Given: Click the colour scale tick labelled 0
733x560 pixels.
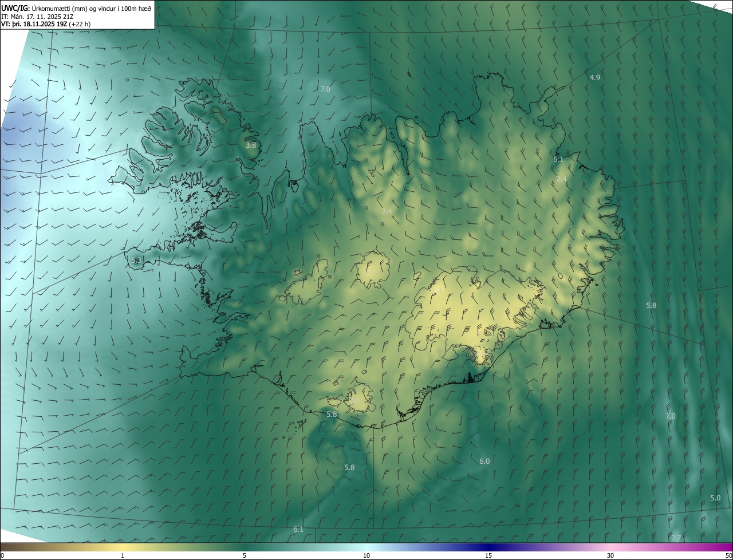Looking at the screenshot, I should pyautogui.click(x=2, y=556).
